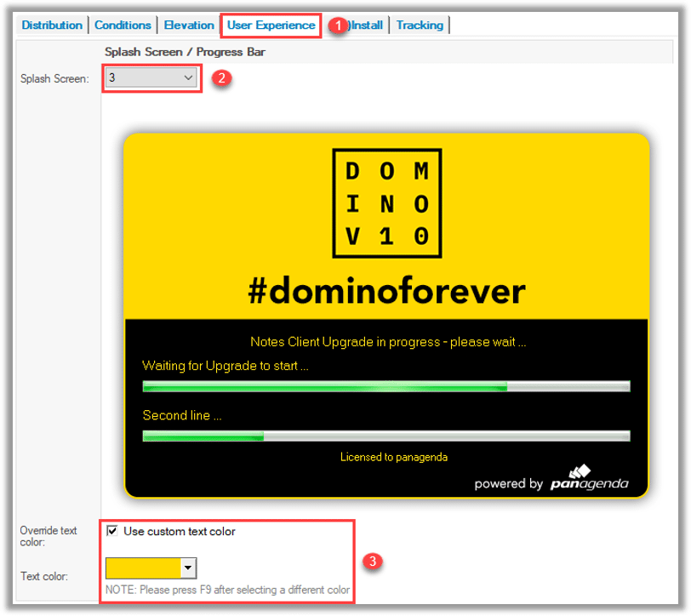Open the Conditions tab
This screenshot has height=616, width=691.
(123, 26)
